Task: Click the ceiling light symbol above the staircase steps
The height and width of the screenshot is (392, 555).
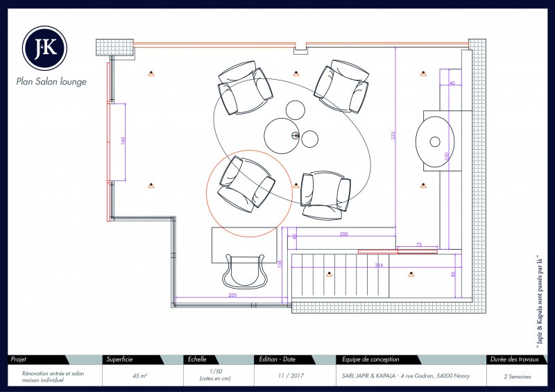Action: pyautogui.click(x=328, y=274)
